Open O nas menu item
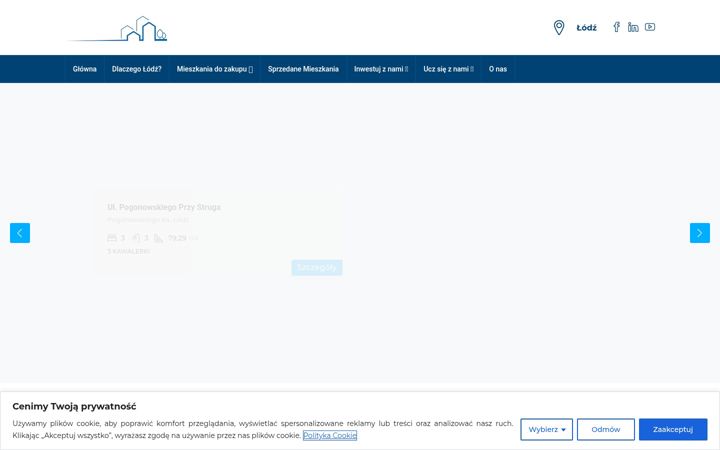The image size is (720, 450). tap(498, 69)
